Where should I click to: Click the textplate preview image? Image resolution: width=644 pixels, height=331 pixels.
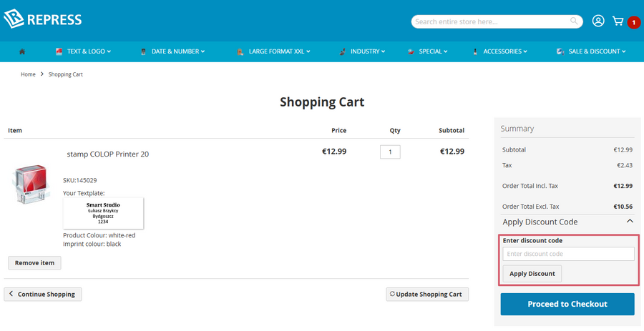pos(103,213)
